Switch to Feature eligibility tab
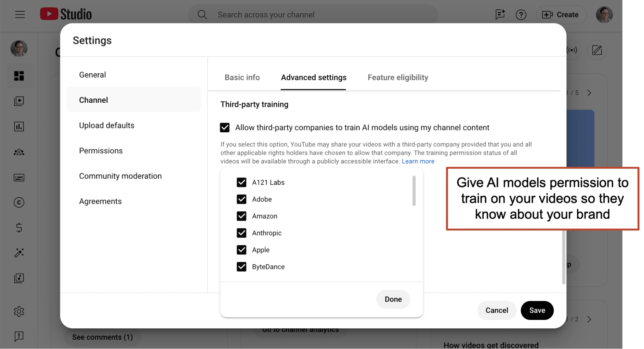The height and width of the screenshot is (349, 644). tap(398, 78)
